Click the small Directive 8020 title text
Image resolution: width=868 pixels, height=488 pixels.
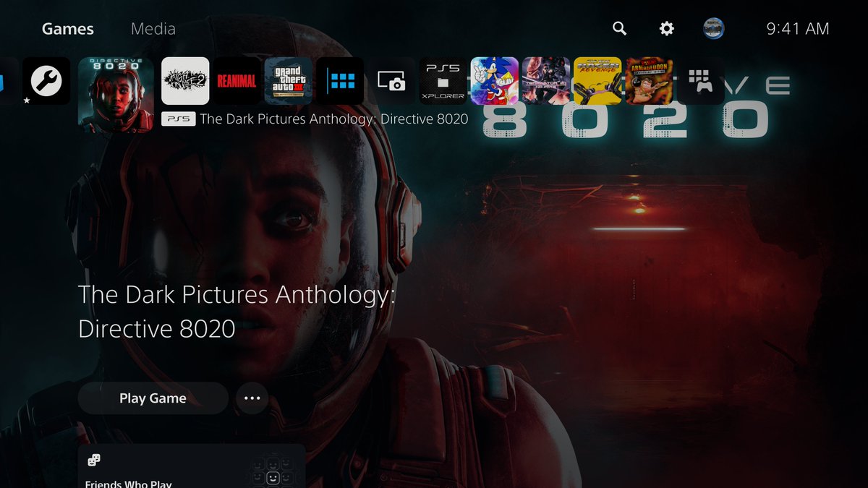[334, 119]
